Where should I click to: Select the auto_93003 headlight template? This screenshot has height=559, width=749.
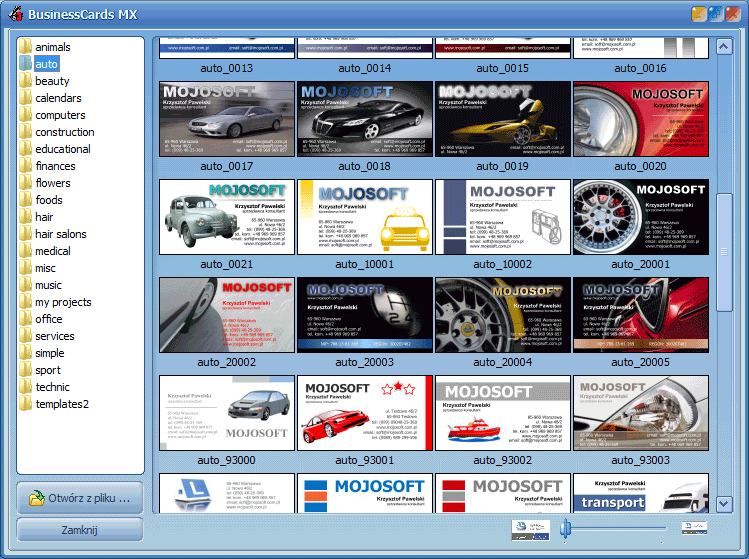tap(641, 413)
